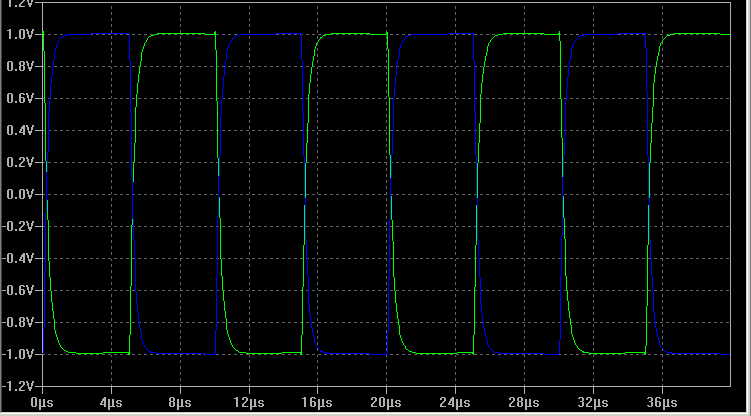Click the 0.8V y-axis label
Image resolution: width=751 pixels, height=416 pixels.
pyautogui.click(x=21, y=67)
